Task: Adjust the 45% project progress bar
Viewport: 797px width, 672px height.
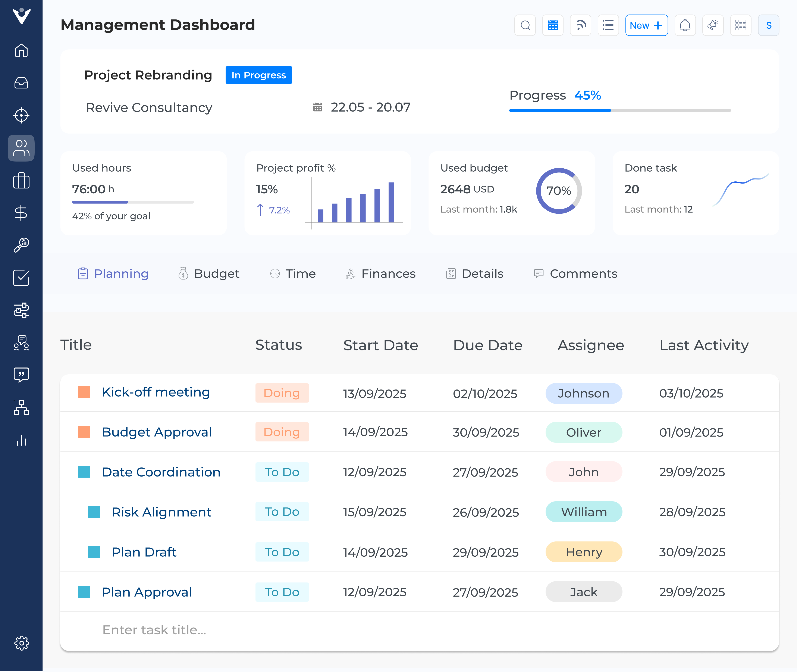Action: (619, 110)
